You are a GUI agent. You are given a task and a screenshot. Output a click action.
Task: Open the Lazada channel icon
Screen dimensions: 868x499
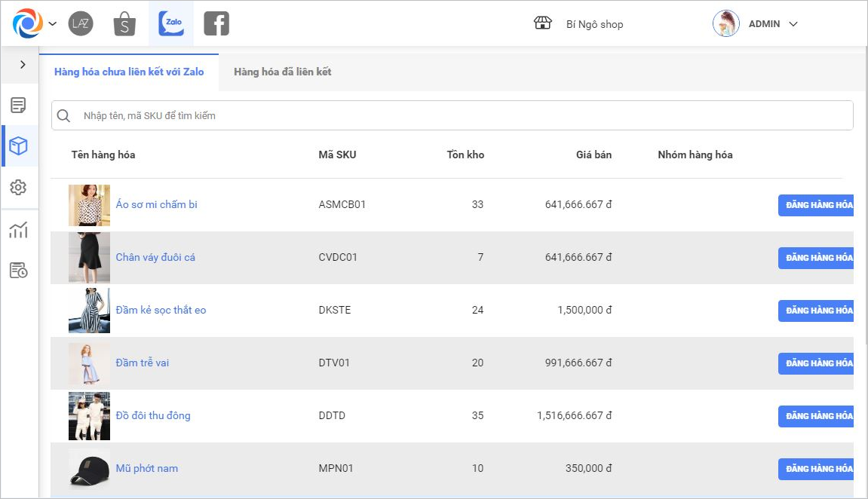click(81, 24)
